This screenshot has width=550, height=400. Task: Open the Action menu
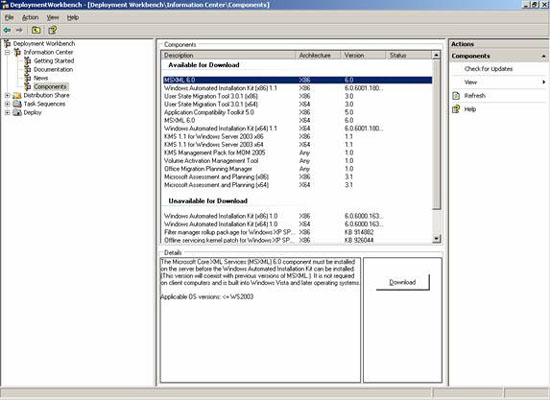(x=30, y=18)
